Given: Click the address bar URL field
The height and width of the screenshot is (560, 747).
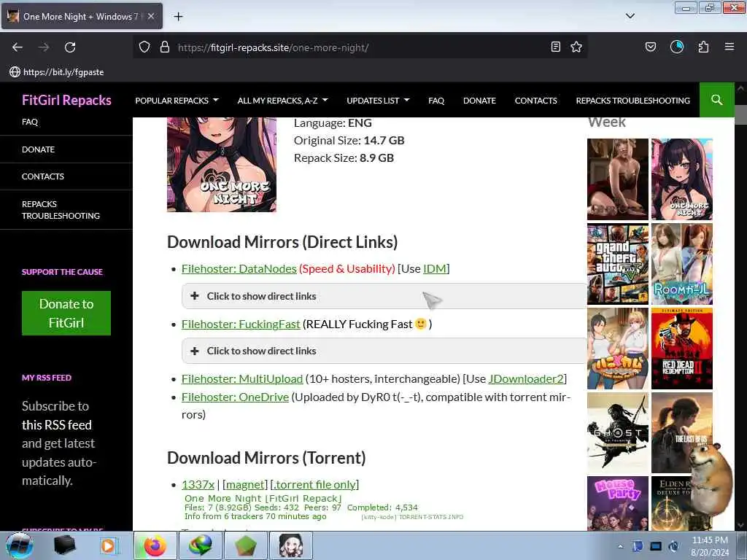Looking at the screenshot, I should click(360, 47).
